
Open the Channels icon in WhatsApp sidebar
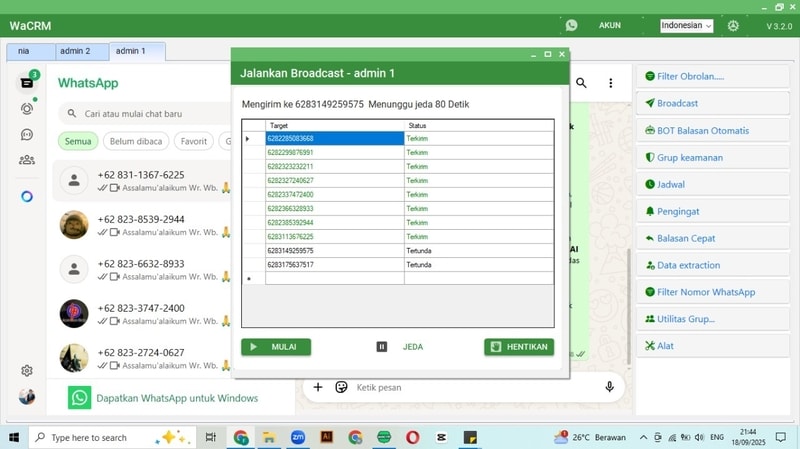coord(27,134)
